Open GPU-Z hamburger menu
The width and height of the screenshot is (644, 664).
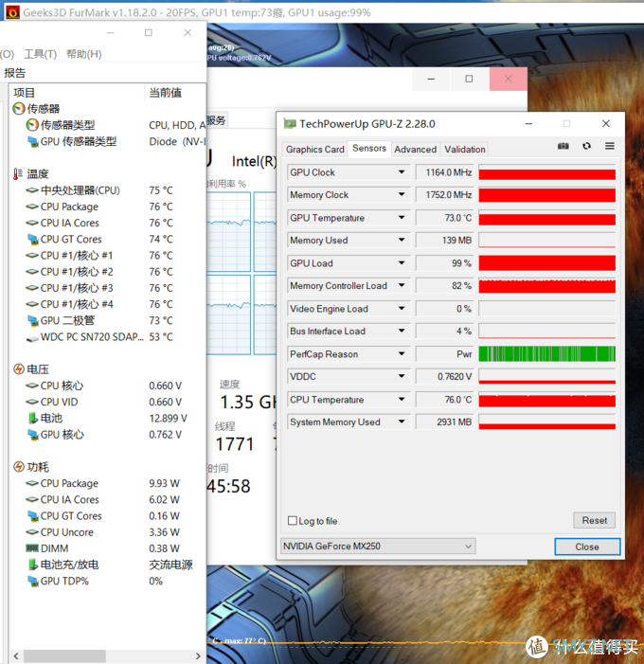tap(610, 146)
